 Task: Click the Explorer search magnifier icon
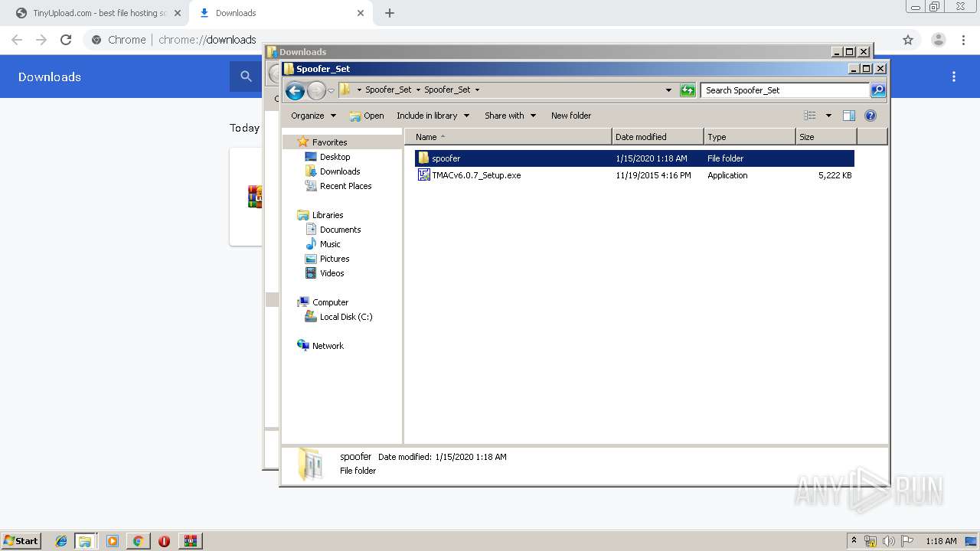click(x=878, y=90)
